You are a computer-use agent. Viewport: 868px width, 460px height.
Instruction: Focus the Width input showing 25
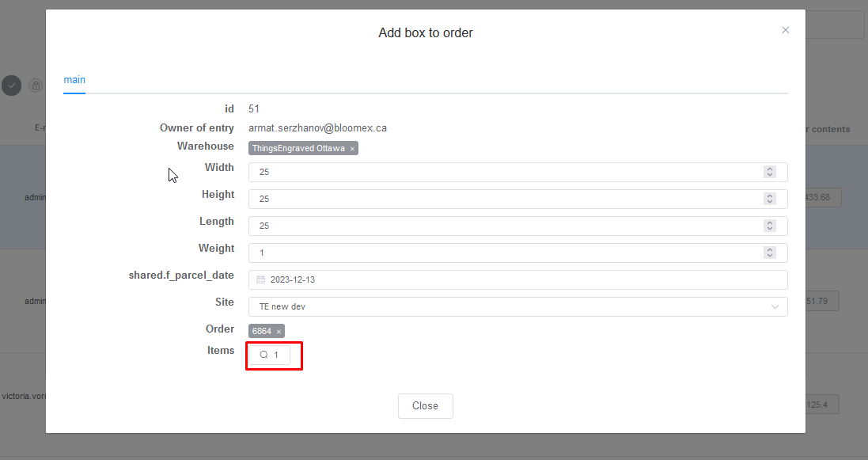pos(517,172)
